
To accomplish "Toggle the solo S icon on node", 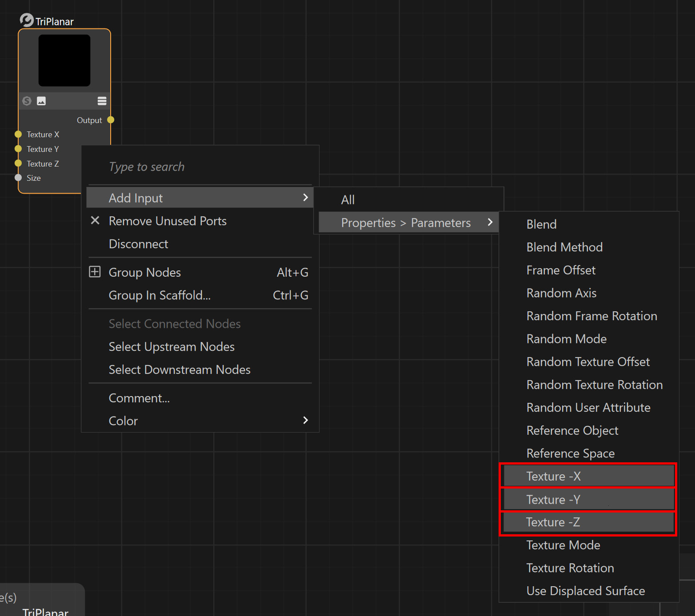I will (x=27, y=101).
